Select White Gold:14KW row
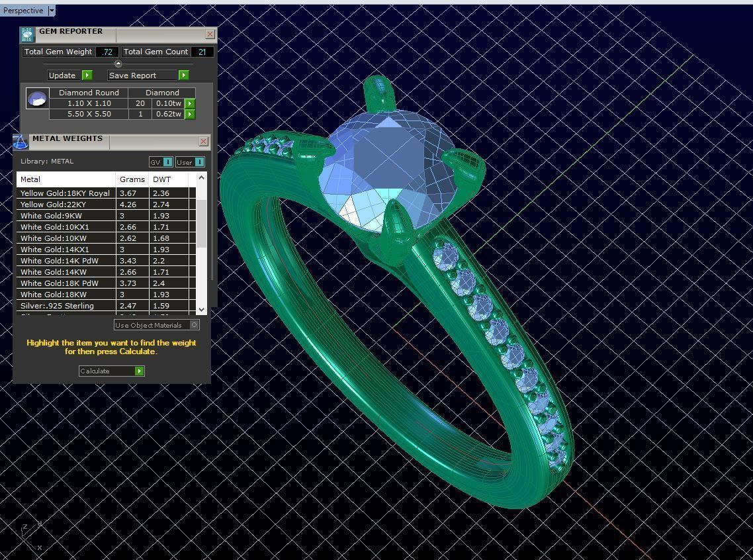The width and height of the screenshot is (753, 560). [106, 272]
